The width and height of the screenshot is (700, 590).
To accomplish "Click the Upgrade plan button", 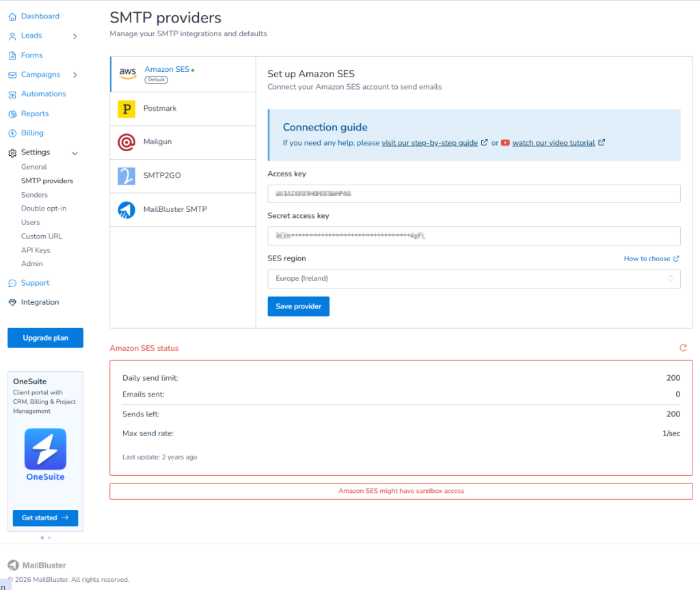I will (46, 338).
